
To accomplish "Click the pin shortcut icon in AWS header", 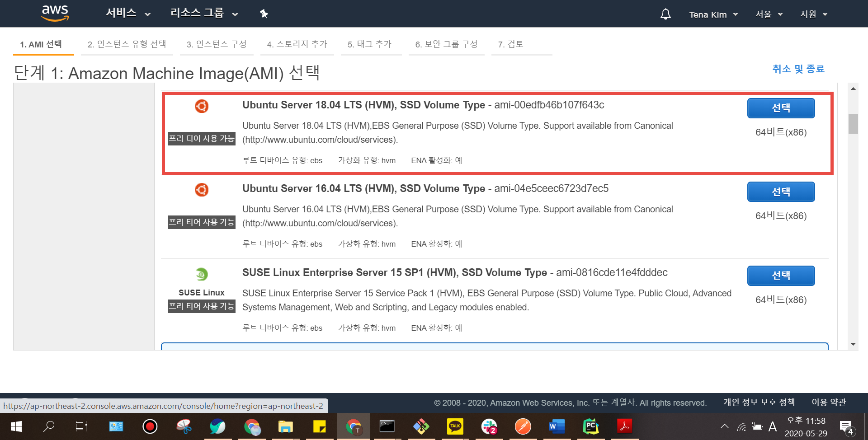I will coord(264,14).
